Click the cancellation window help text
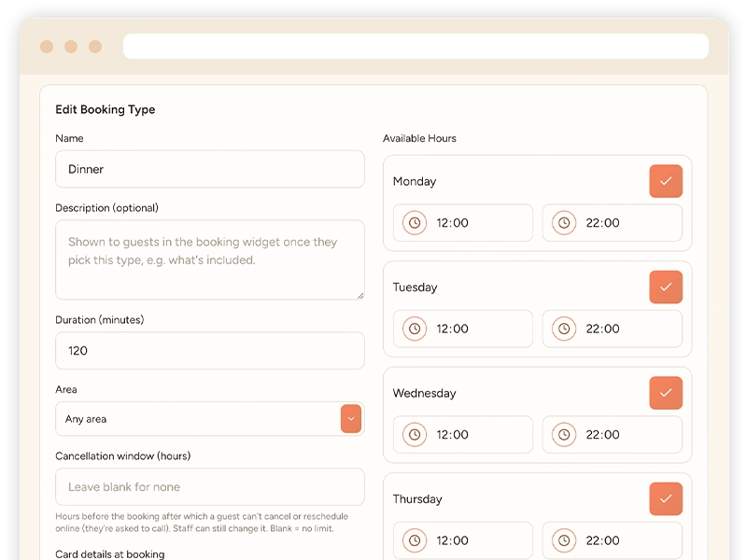 point(202,523)
